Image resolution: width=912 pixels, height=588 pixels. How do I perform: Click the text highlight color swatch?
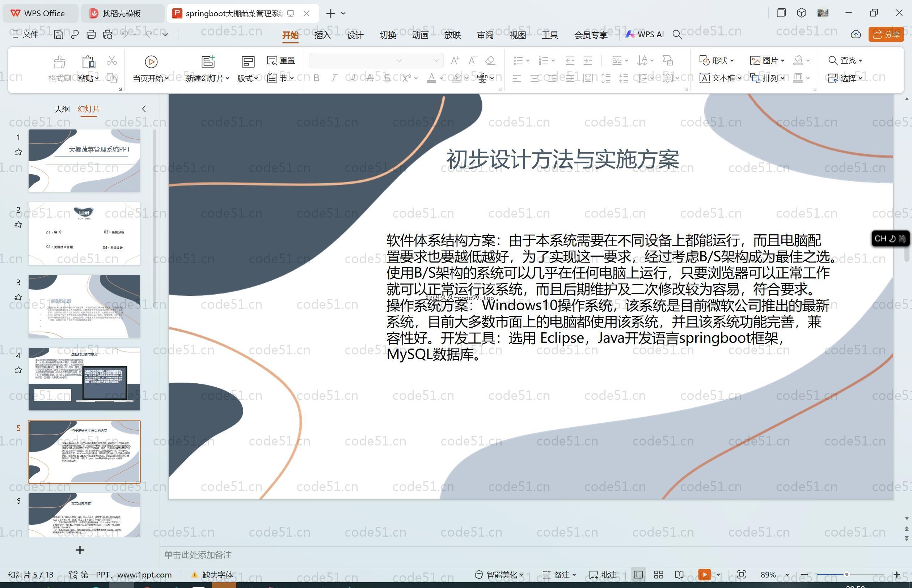pyautogui.click(x=456, y=78)
